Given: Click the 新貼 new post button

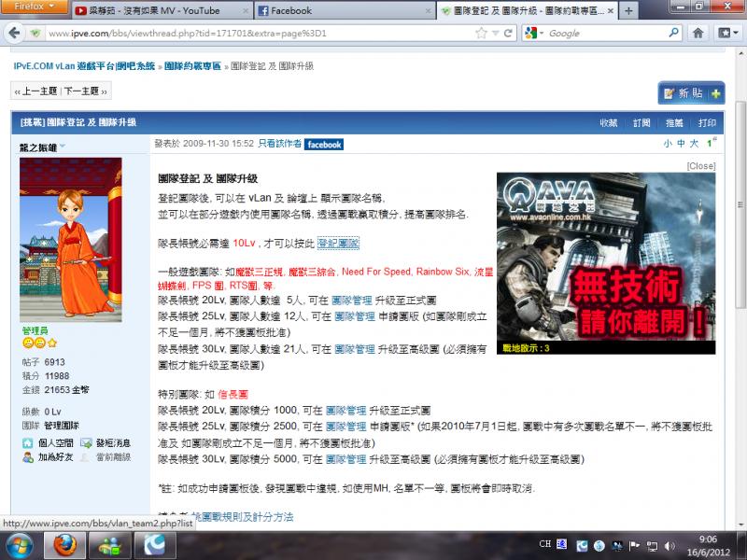Looking at the screenshot, I should coord(691,92).
